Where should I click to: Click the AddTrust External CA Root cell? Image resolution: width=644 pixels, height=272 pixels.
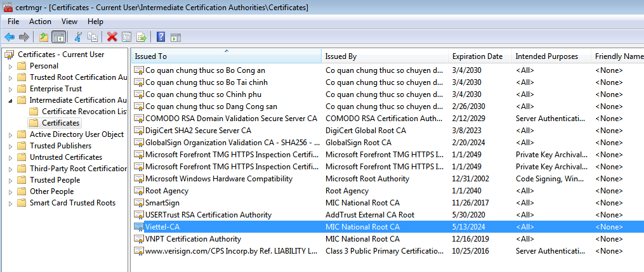pyautogui.click(x=370, y=215)
